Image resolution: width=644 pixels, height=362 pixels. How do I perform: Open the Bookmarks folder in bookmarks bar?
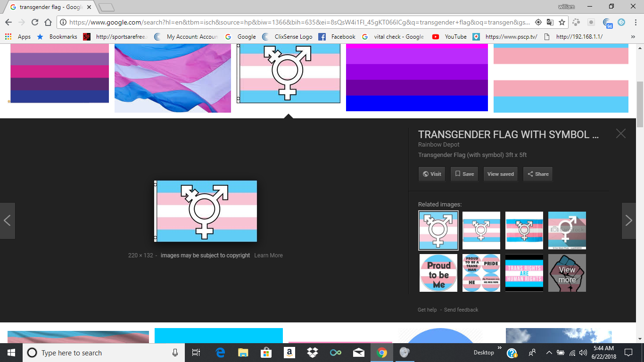coord(57,37)
